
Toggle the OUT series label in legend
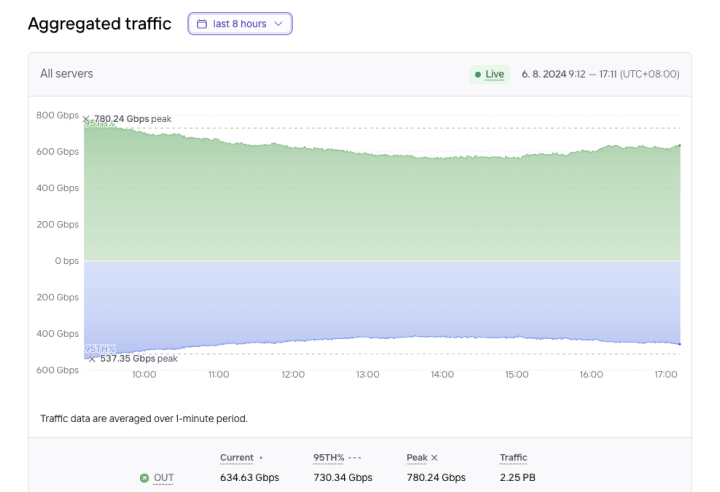[x=163, y=478]
